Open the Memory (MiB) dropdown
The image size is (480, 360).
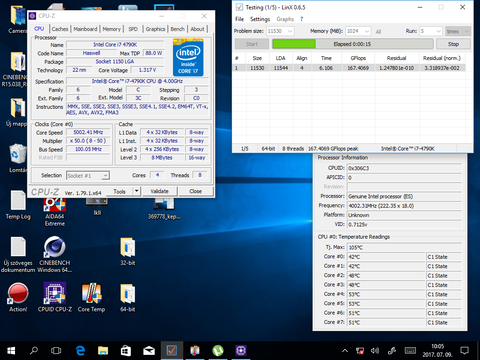click(358, 31)
